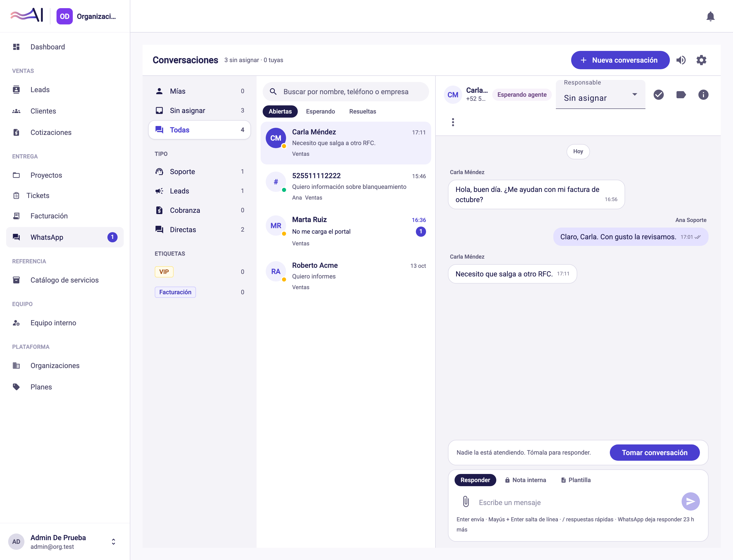Switch to the Resueltas tab
The image size is (733, 560).
pos(362,111)
